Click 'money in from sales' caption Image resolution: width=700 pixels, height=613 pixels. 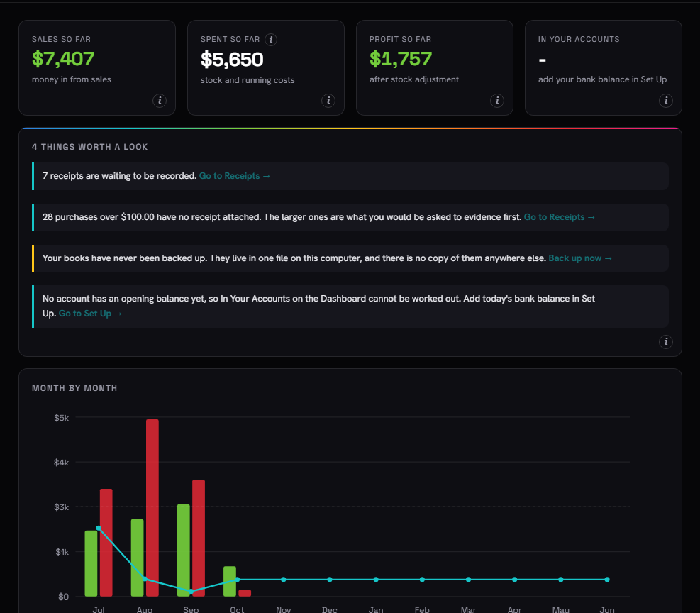click(72, 79)
